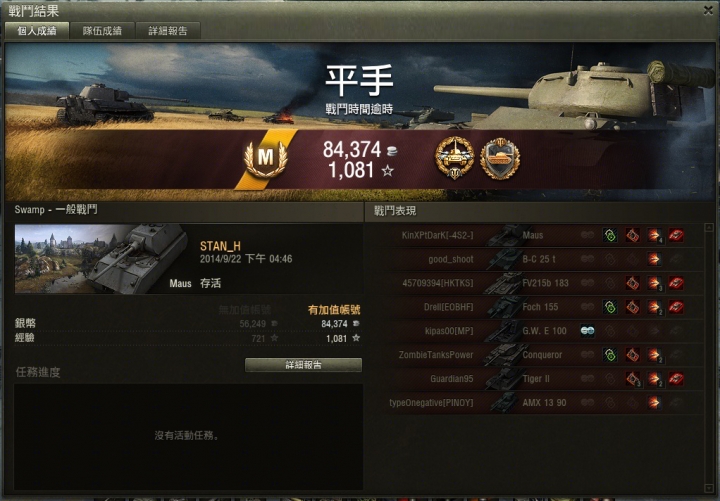The height and width of the screenshot is (501, 720).
Task: Click the platoon icon on kipas00 row
Action: [x=588, y=331]
